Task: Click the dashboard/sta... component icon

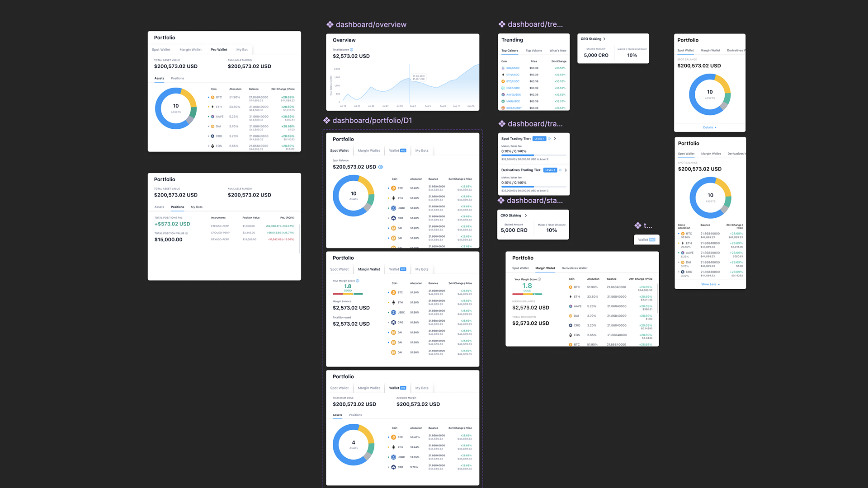Action: (x=501, y=201)
